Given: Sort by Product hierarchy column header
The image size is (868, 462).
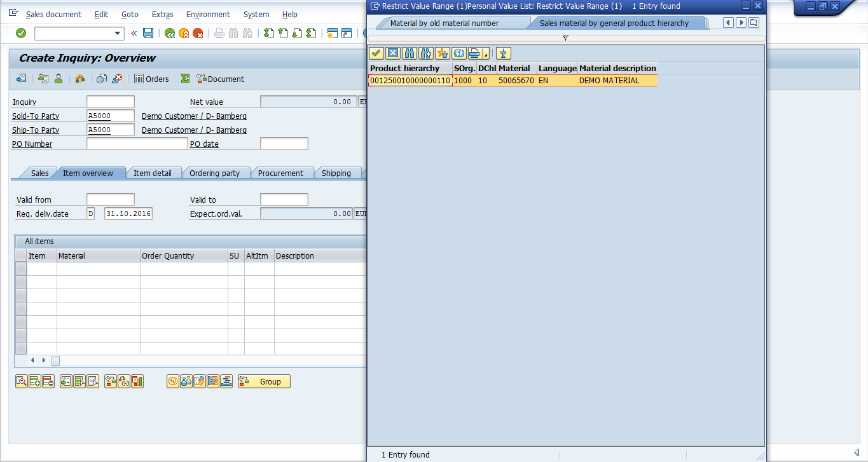Looking at the screenshot, I should tap(410, 68).
